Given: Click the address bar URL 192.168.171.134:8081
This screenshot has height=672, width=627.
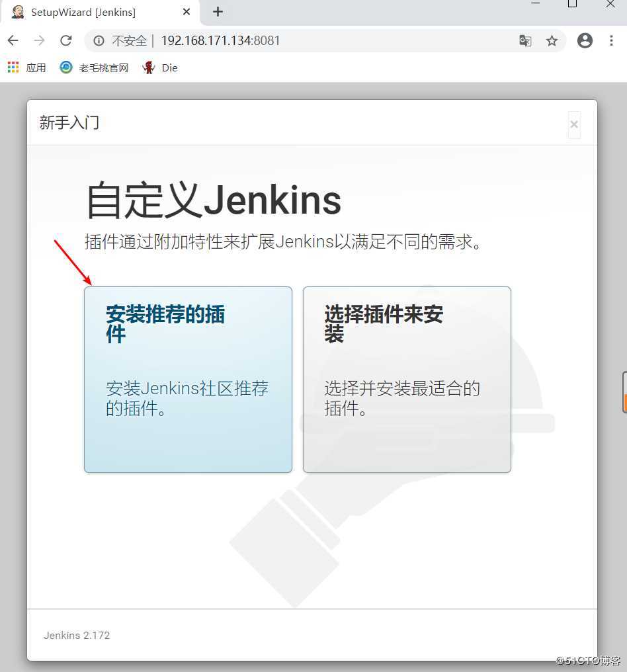Looking at the screenshot, I should point(220,41).
